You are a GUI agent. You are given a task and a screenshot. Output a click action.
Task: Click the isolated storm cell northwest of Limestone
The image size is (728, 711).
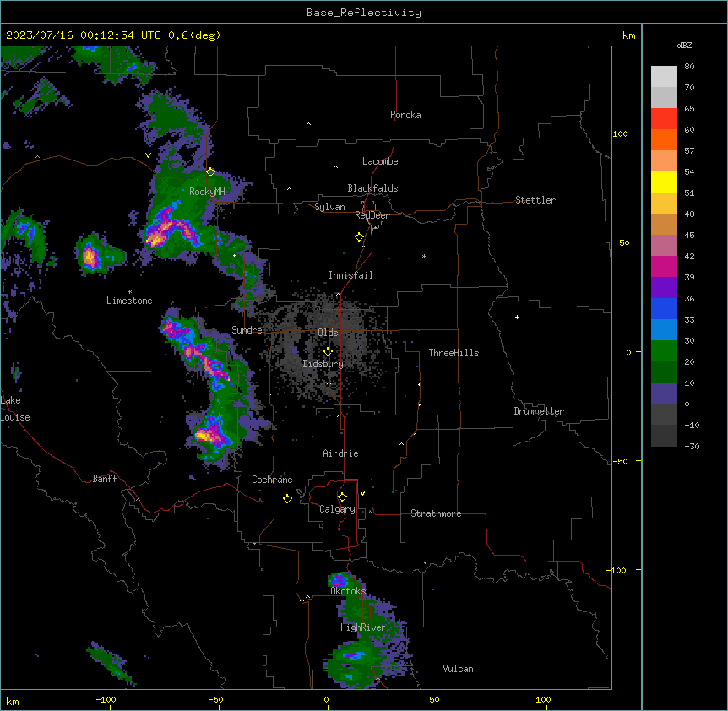(91, 257)
